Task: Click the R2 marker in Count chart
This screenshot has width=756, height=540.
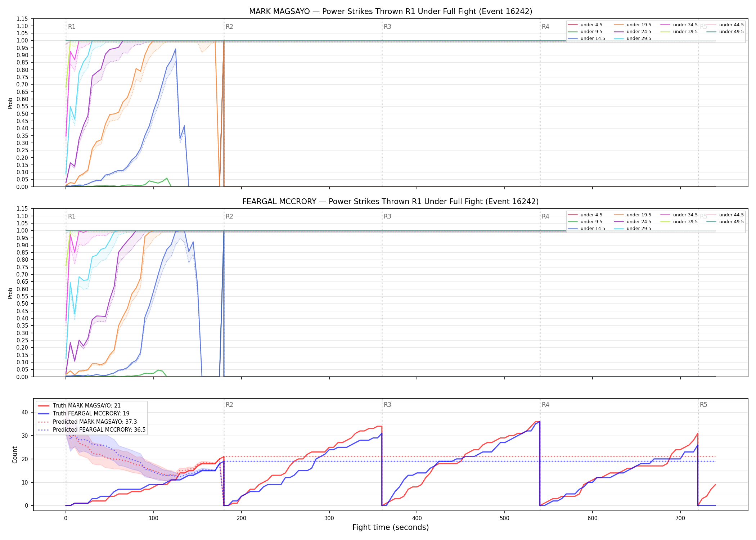Action: tap(229, 405)
